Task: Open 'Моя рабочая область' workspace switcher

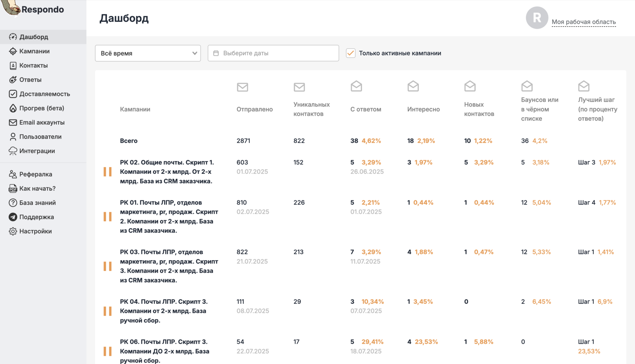Action: pos(584,22)
